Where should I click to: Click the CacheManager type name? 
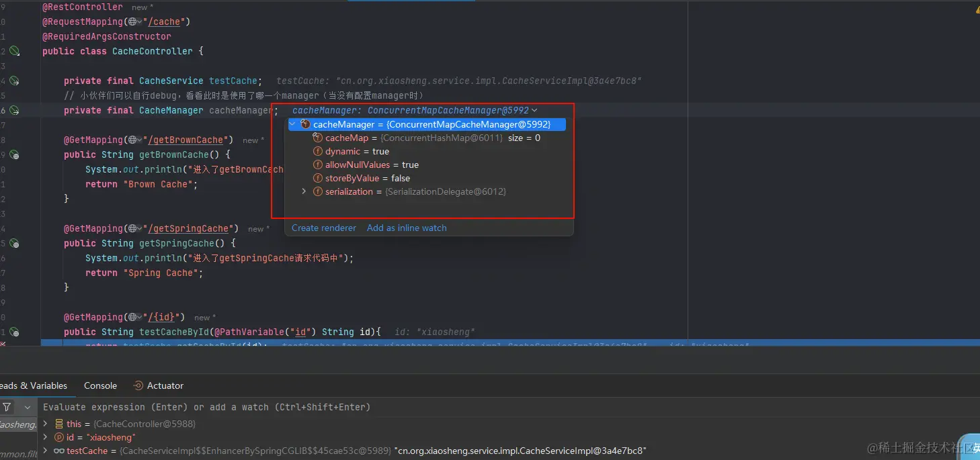pyautogui.click(x=171, y=110)
